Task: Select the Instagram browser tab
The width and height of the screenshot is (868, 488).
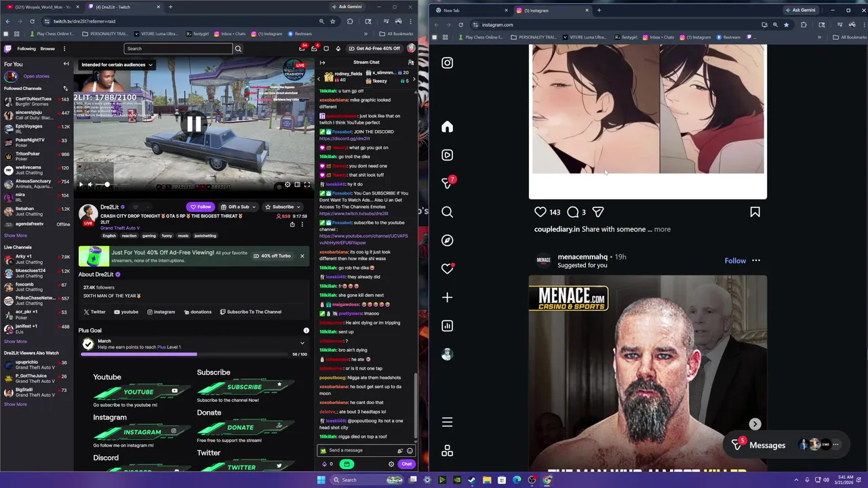Action: pyautogui.click(x=552, y=10)
